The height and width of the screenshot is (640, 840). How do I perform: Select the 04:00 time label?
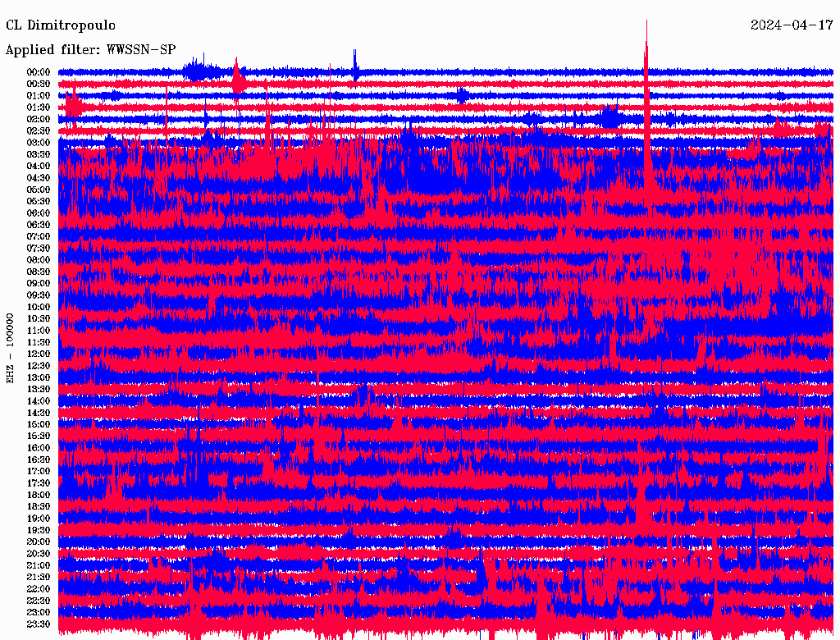tap(39, 167)
